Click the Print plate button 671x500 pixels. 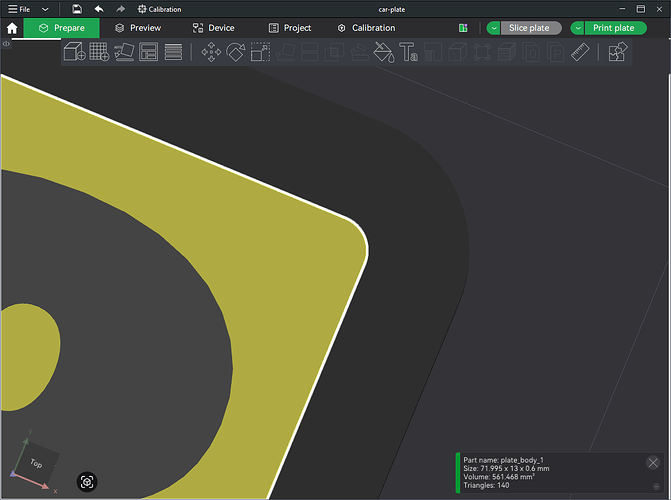point(615,28)
